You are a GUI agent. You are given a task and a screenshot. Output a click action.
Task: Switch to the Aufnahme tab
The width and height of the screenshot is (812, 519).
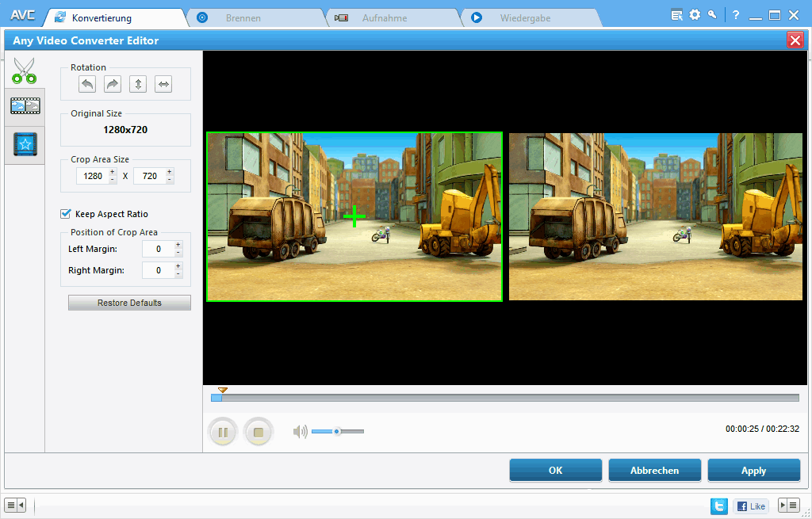[393, 17]
